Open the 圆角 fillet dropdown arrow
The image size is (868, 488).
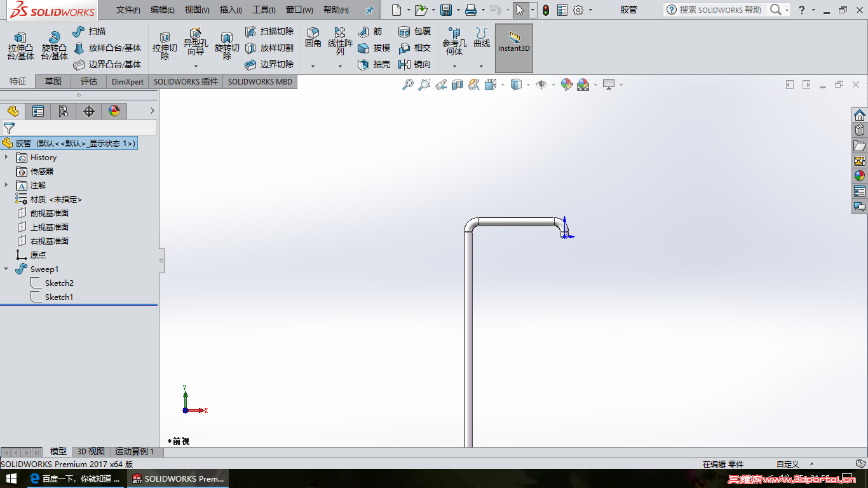pos(313,66)
